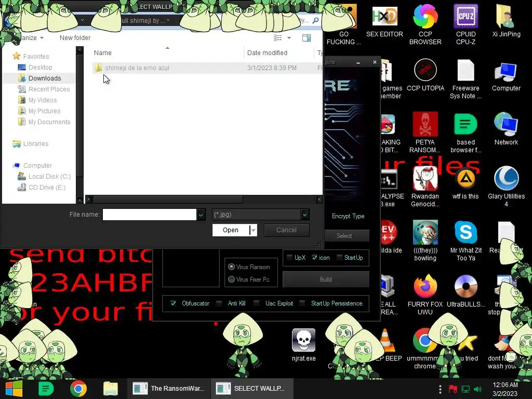532x399 pixels.
Task: Click navigation pane down scroll arrow
Action: (79, 200)
